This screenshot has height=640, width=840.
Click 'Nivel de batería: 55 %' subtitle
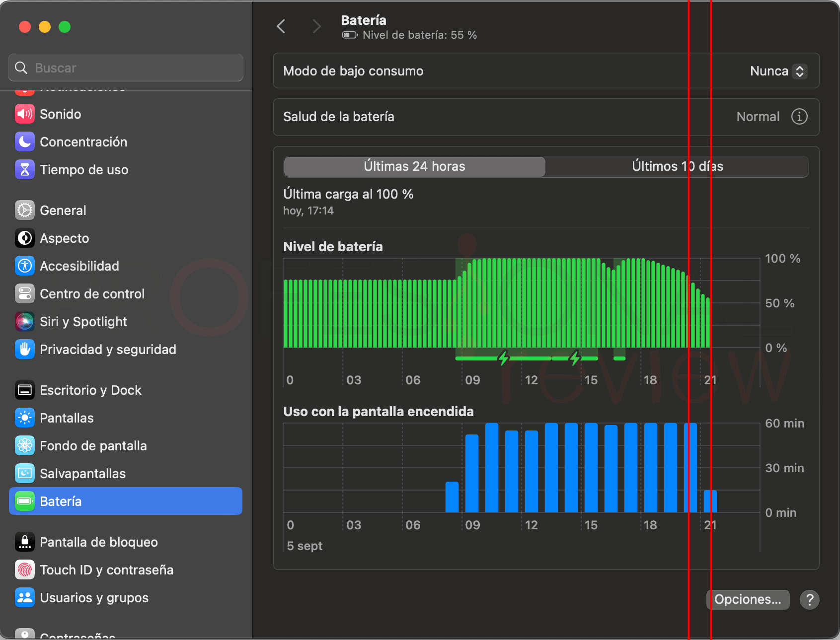pos(420,35)
